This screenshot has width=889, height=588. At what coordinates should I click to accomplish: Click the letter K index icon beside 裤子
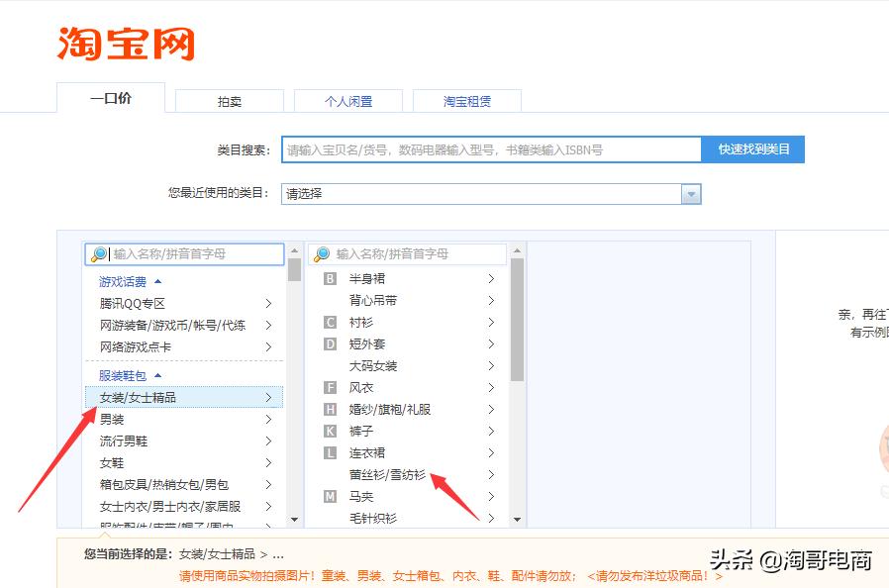331,431
